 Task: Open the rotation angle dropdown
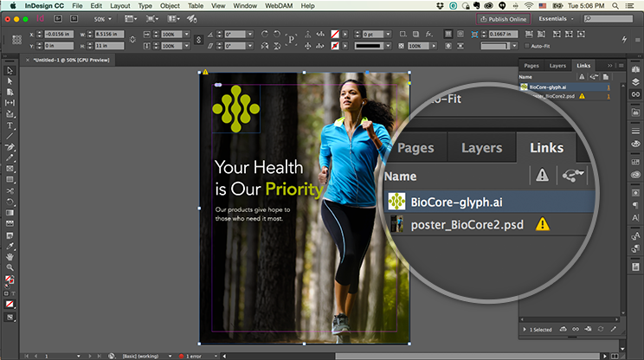[x=250, y=34]
